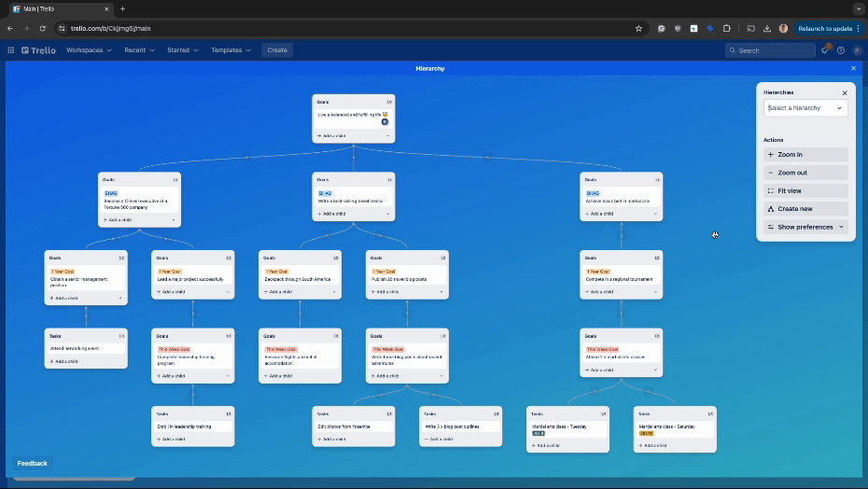This screenshot has height=489, width=868.
Task: Open the Trello help question mark icon
Action: tap(841, 50)
